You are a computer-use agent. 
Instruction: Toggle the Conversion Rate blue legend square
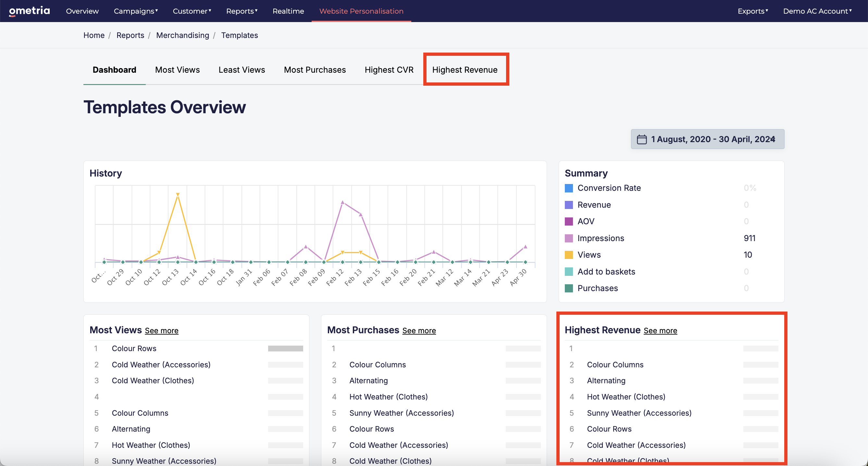coord(569,188)
